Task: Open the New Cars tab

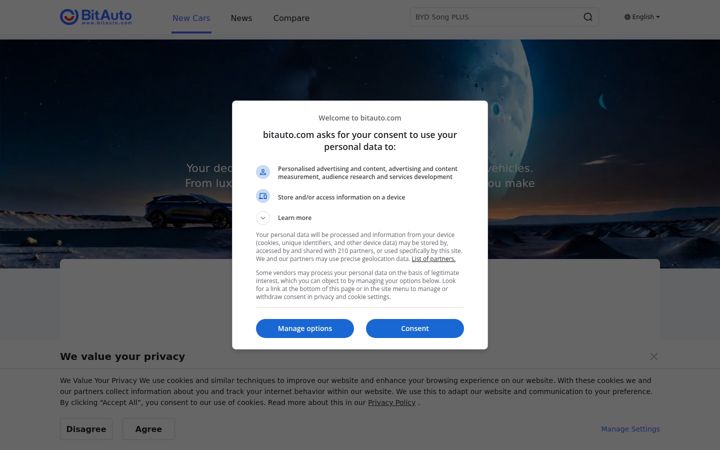Action: coord(191,18)
